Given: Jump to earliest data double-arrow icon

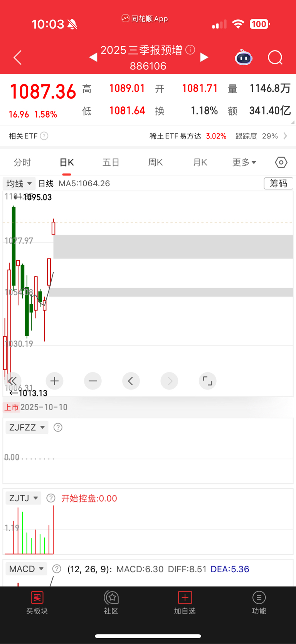Looking at the screenshot, I should click(x=12, y=381).
